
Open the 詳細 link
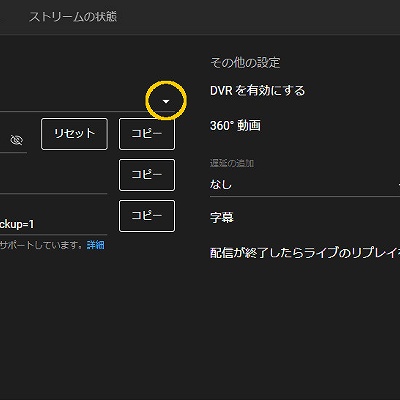[x=95, y=245]
